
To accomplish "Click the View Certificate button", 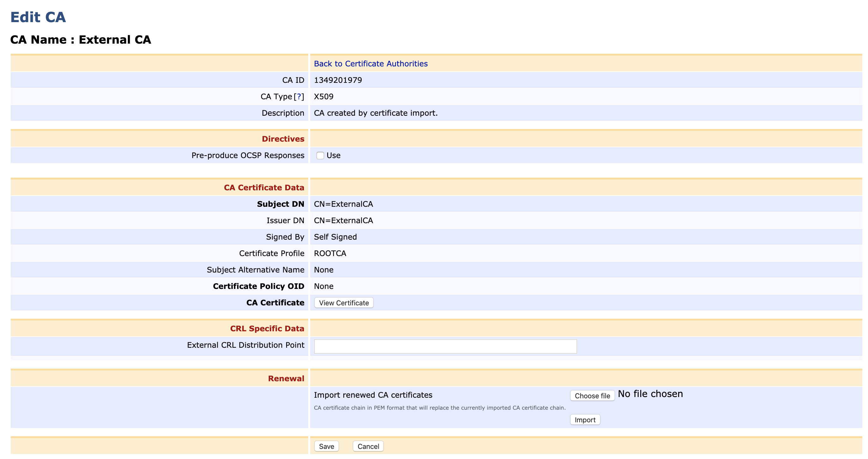I will [343, 303].
